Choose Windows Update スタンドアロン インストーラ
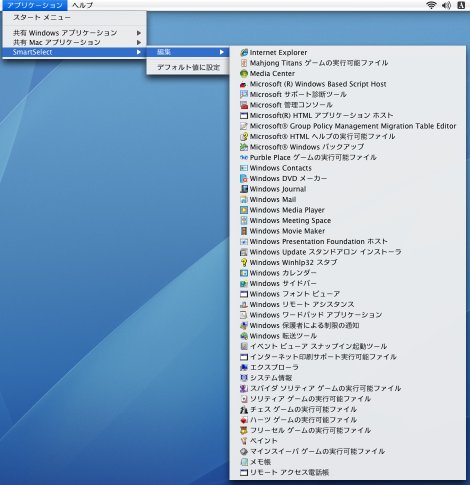 click(348, 252)
